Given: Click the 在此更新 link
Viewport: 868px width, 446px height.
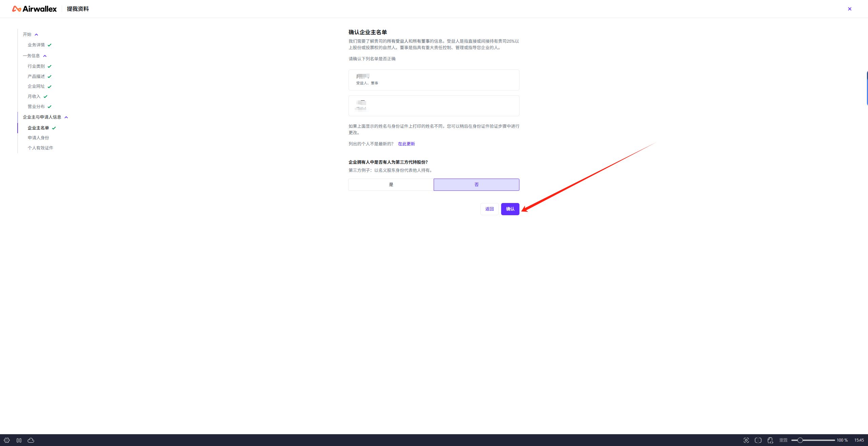Looking at the screenshot, I should 406,144.
